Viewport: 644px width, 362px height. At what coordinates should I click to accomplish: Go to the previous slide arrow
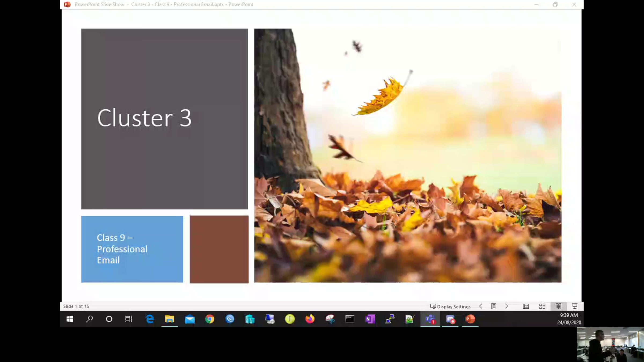[x=481, y=306]
